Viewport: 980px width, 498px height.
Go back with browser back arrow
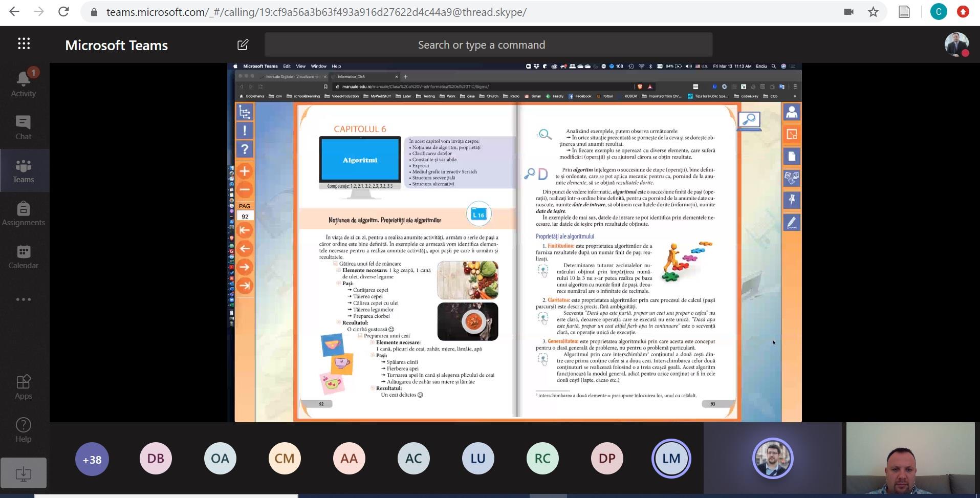click(x=14, y=12)
